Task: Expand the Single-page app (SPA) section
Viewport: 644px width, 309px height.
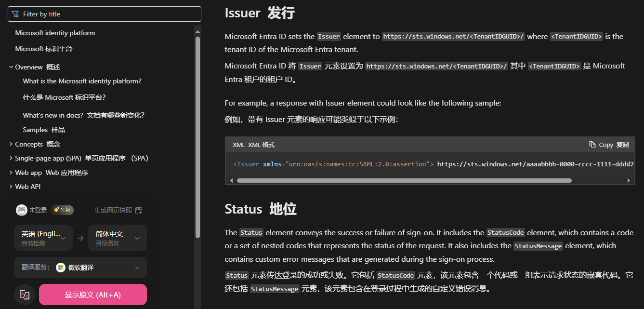Action: 11,158
